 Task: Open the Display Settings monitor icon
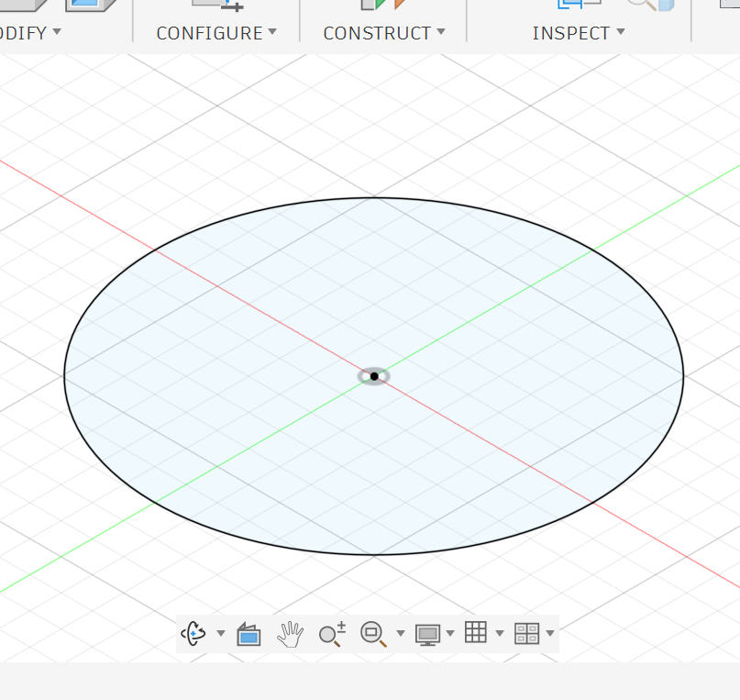tap(427, 634)
